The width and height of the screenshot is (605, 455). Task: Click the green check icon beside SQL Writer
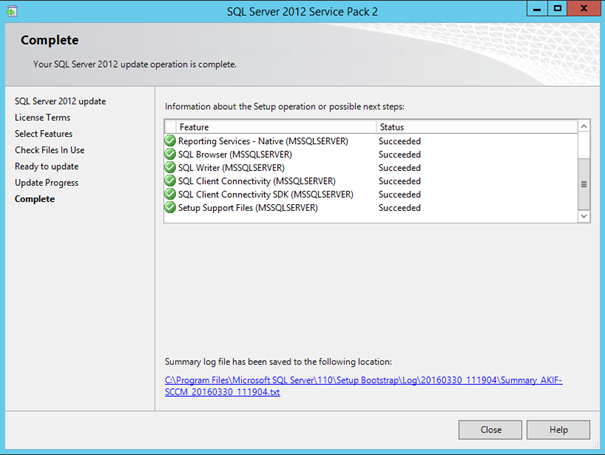point(170,167)
